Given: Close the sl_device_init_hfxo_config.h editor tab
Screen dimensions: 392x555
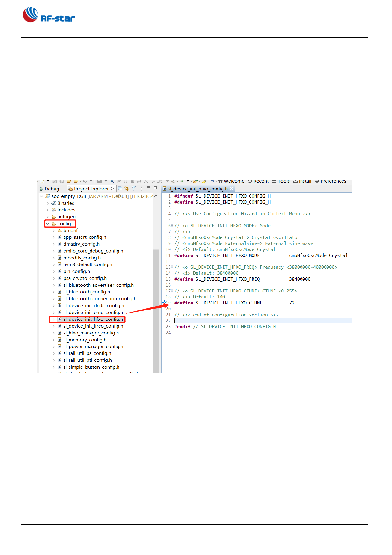Looking at the screenshot, I should pos(232,189).
